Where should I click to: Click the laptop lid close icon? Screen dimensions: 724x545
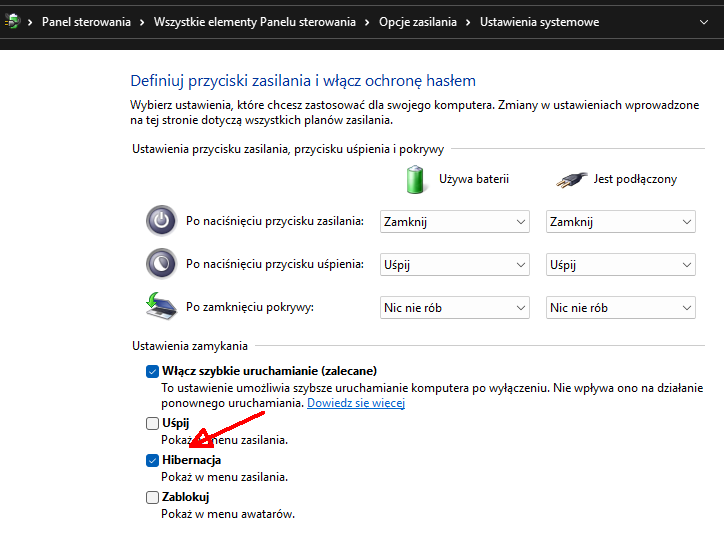pyautogui.click(x=160, y=307)
